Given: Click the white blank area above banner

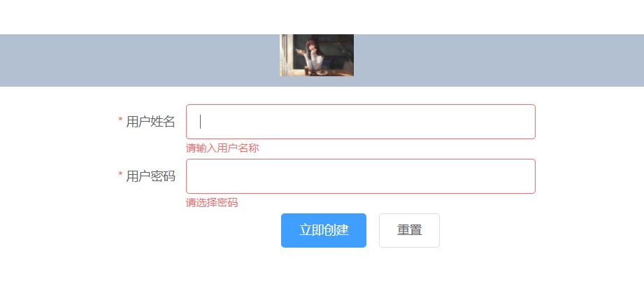Looking at the screenshot, I should click(322, 17).
